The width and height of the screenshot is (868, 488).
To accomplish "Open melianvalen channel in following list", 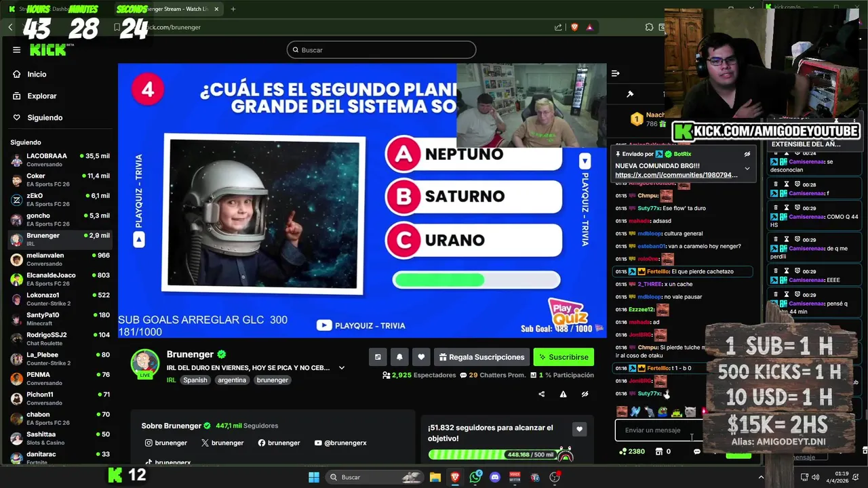I will (x=60, y=259).
